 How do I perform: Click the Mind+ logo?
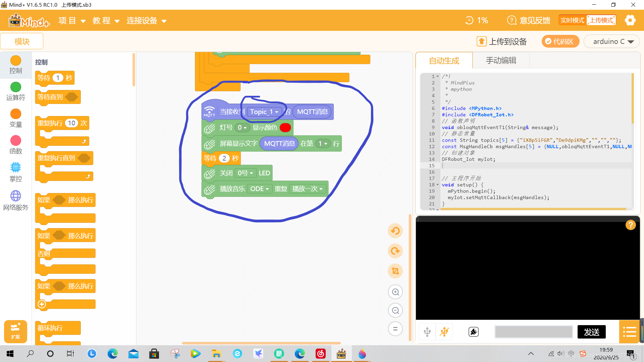(29, 20)
